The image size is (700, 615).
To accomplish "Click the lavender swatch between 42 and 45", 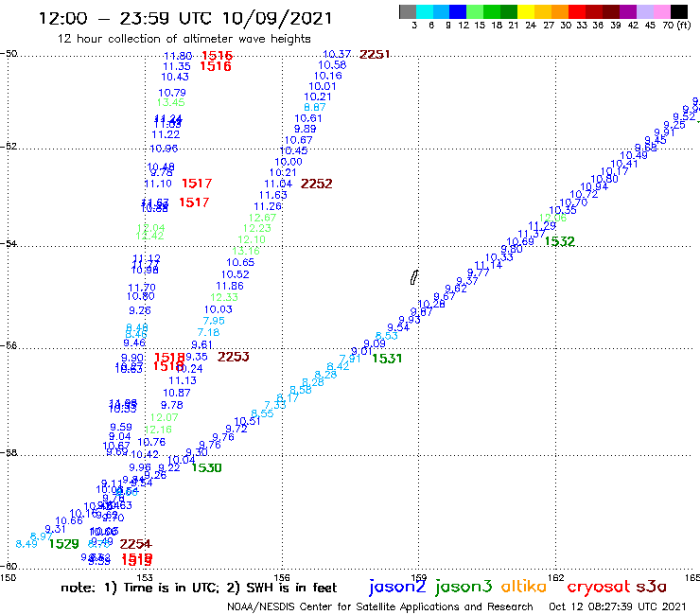I will (644, 11).
